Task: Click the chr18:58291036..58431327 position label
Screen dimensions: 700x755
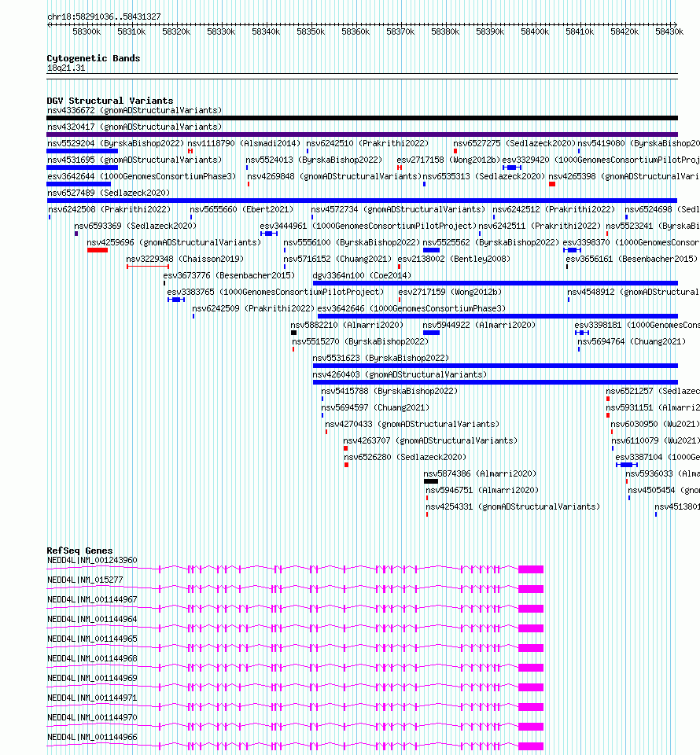Action: pyautogui.click(x=104, y=17)
